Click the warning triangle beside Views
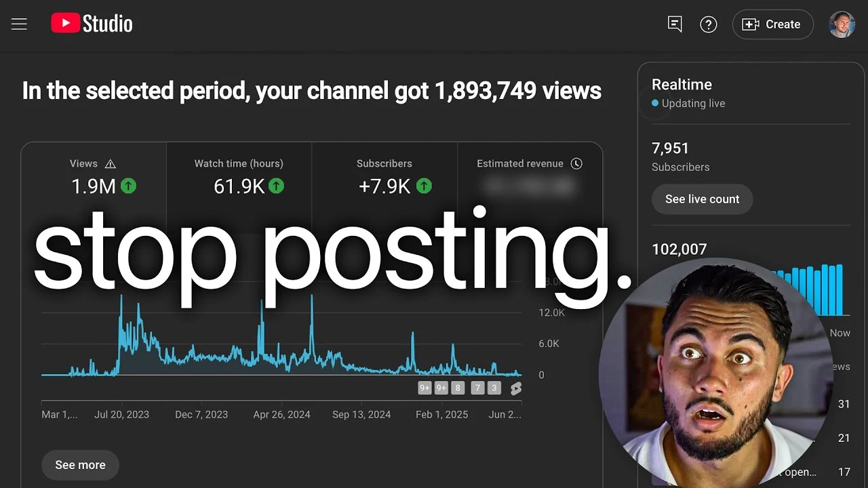This screenshot has width=868, height=488. pyautogui.click(x=111, y=164)
